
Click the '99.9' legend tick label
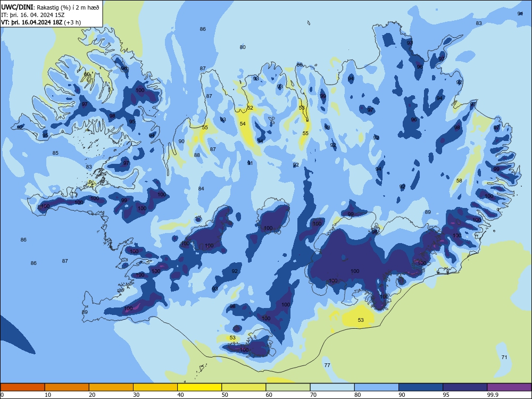tap(493, 395)
